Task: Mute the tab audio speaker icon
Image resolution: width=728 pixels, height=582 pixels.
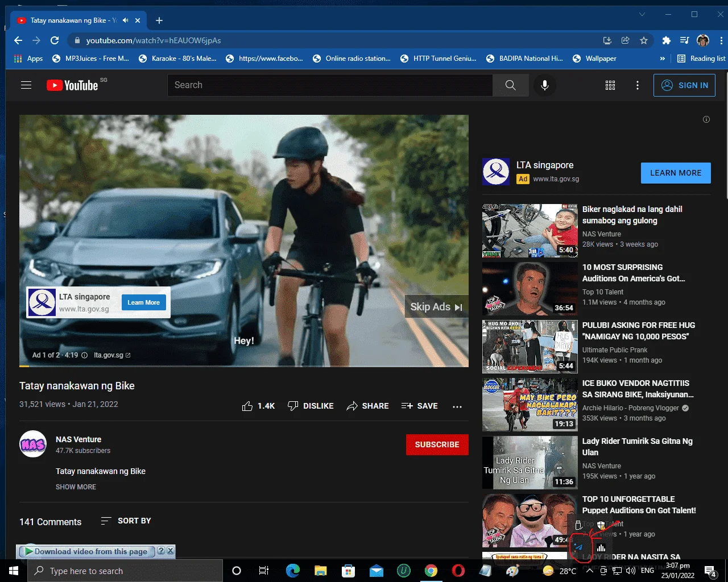Action: [x=126, y=20]
